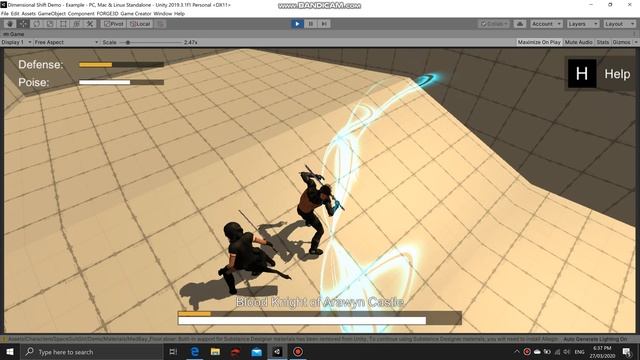Toggle Maximize On Play

539,42
